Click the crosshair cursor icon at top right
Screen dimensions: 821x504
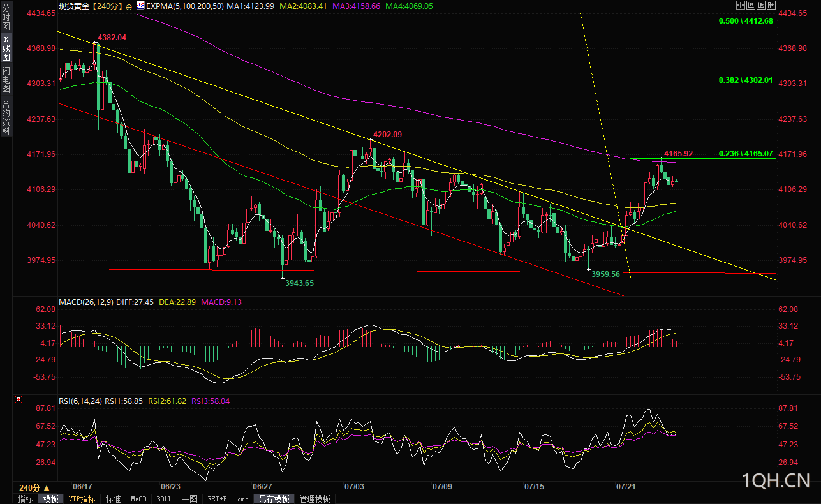[741, 5]
